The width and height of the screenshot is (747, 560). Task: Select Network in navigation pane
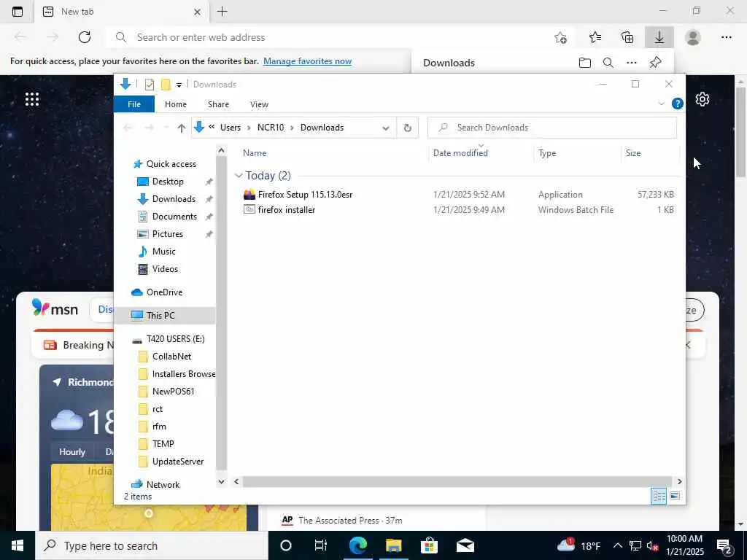point(163,485)
